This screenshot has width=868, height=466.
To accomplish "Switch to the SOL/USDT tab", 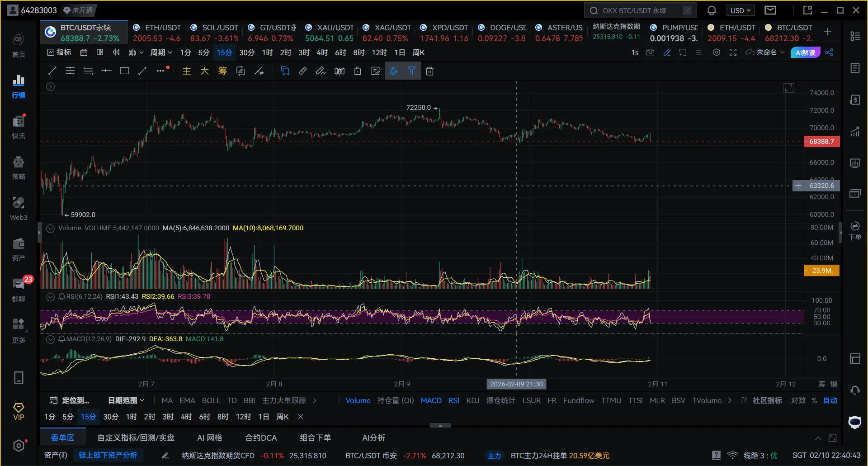I will coord(214,33).
